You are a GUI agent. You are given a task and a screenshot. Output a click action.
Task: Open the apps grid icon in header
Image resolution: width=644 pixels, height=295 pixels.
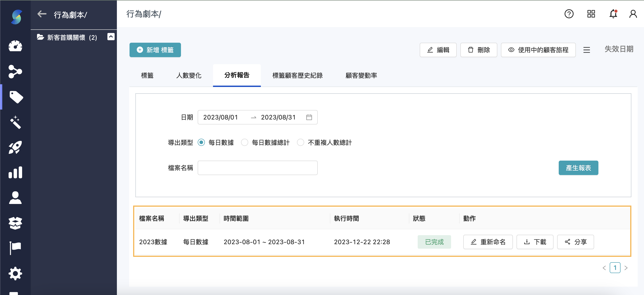click(x=591, y=14)
